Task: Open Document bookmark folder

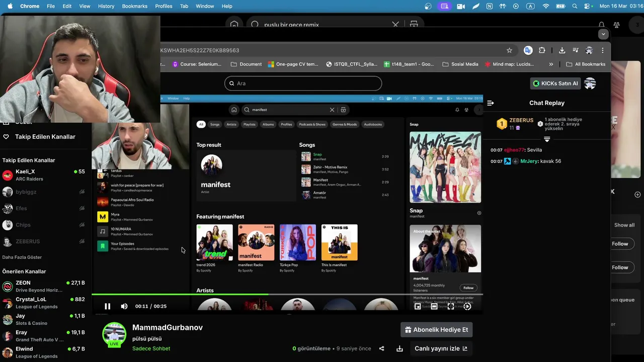Action: 246,64
